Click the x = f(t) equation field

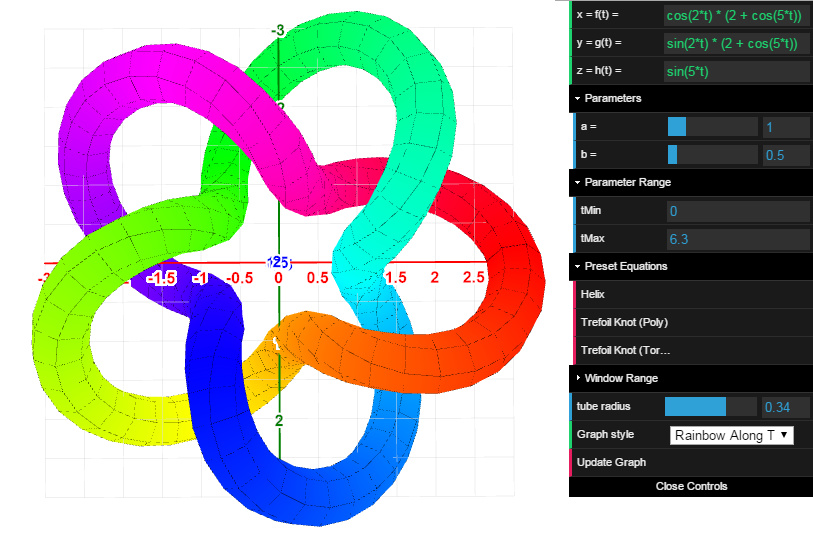[736, 16]
